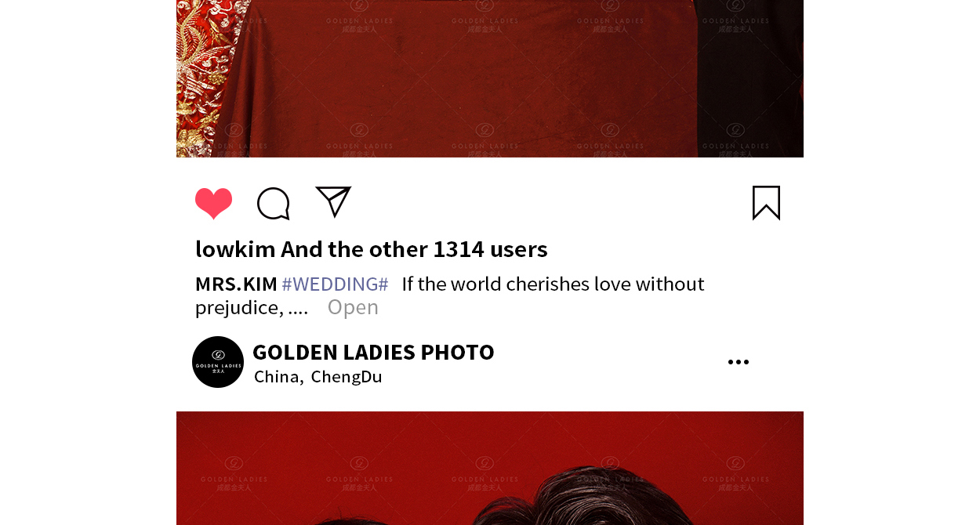This screenshot has height=525, width=980.
Task: Tap the upper red wedding photo
Action: (x=490, y=78)
